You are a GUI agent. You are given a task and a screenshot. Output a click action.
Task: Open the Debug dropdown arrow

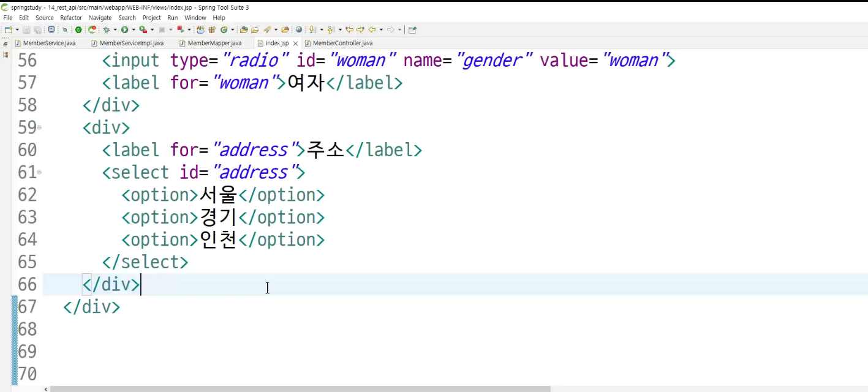click(115, 29)
